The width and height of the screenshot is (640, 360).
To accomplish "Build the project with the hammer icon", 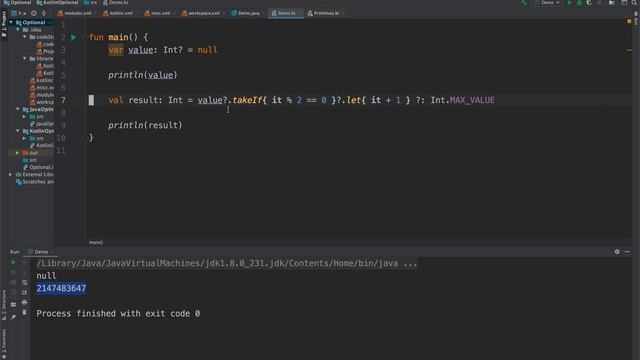I will 524,3.
